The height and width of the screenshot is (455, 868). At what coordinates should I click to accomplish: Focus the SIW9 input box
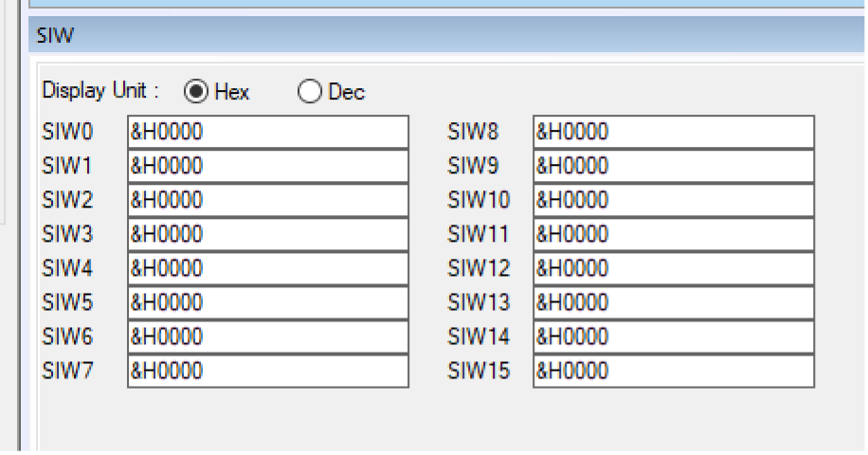click(x=673, y=167)
